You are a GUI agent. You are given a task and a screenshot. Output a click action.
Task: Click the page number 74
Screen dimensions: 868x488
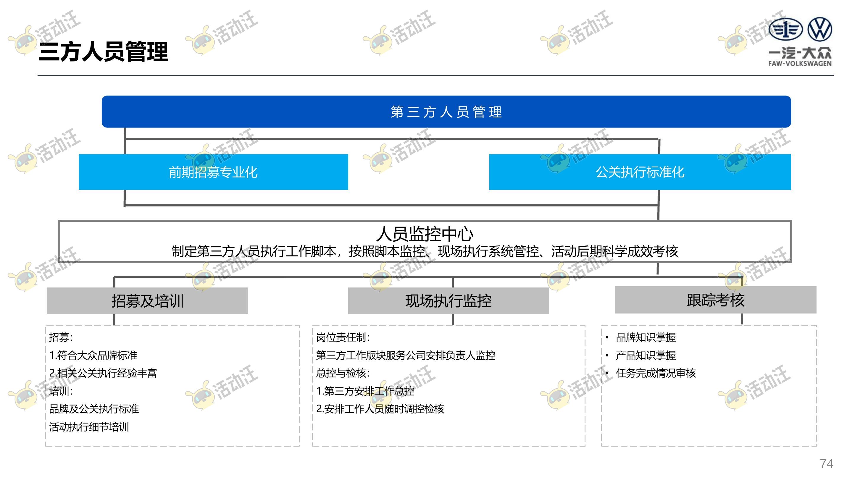tap(827, 464)
